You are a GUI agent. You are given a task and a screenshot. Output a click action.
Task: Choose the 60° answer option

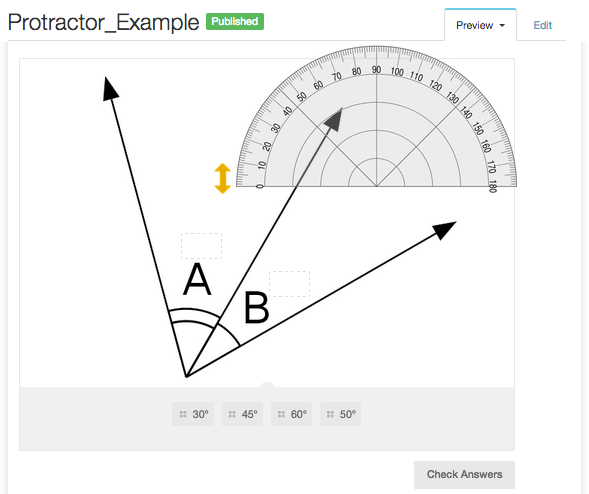[x=291, y=414]
